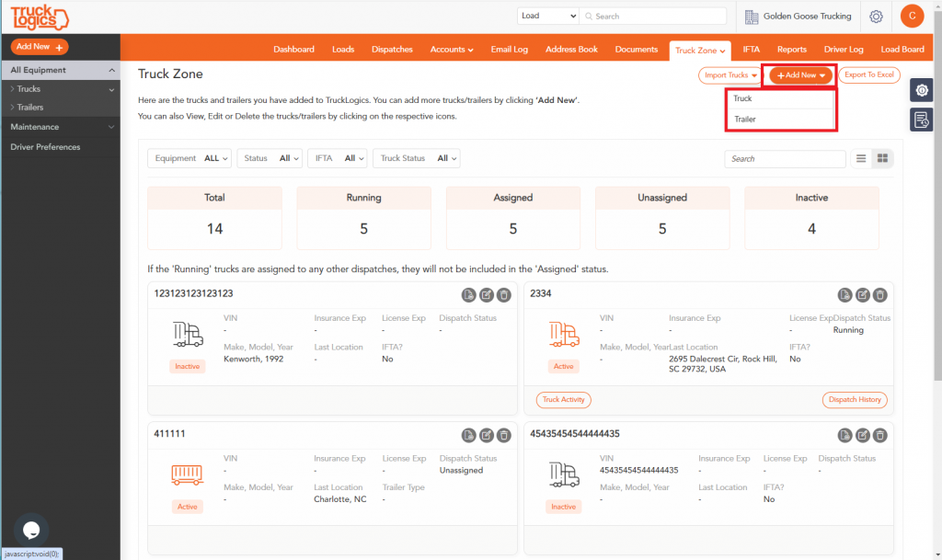The height and width of the screenshot is (560, 942).
Task: Click the Unassigned count card
Action: point(662,218)
